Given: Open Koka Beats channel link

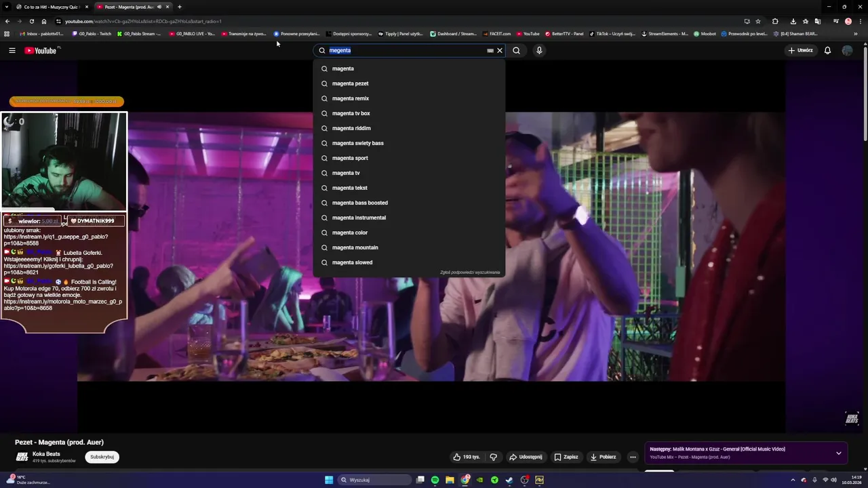Looking at the screenshot, I should 46,453.
